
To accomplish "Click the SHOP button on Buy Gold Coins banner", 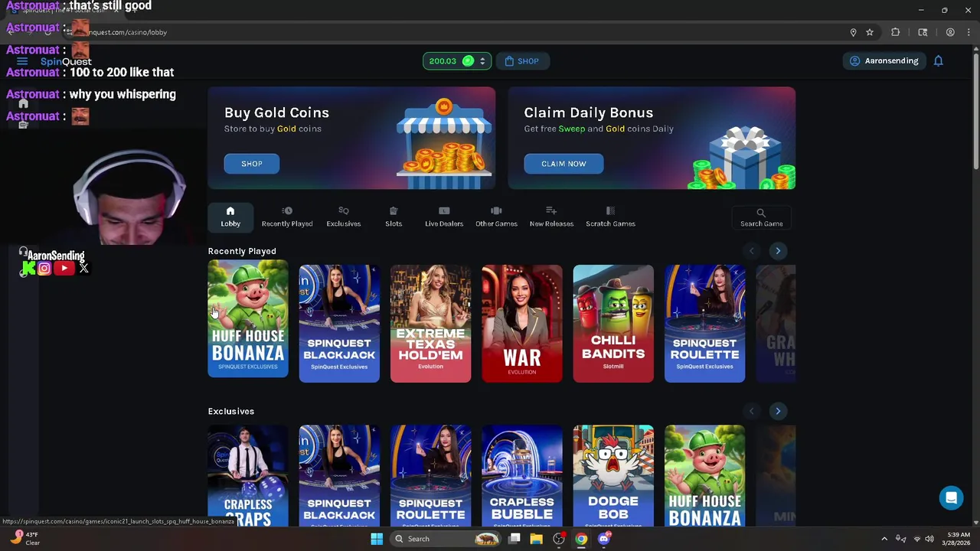I will pyautogui.click(x=252, y=164).
